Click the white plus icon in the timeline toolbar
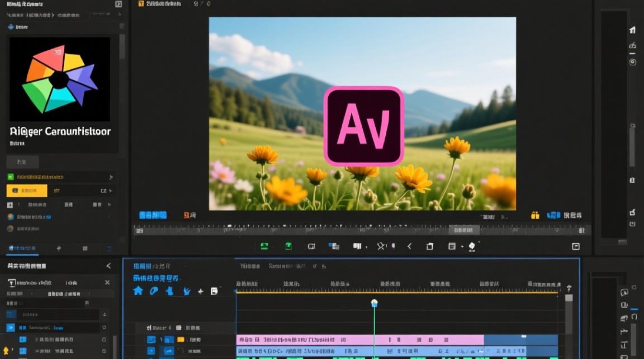 201,291
